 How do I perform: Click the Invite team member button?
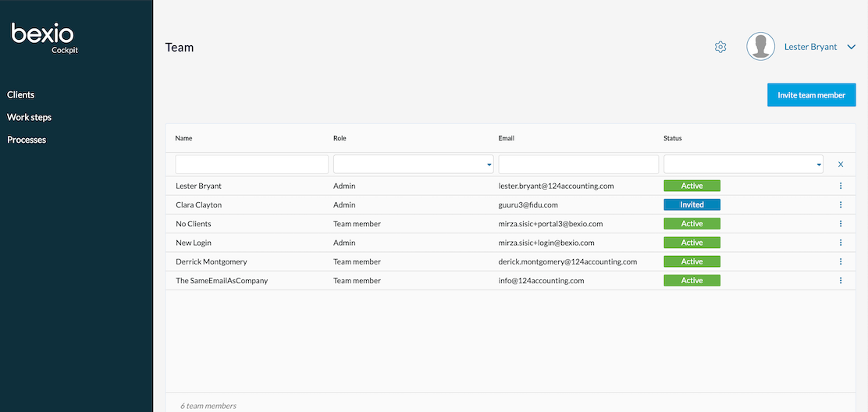[812, 95]
